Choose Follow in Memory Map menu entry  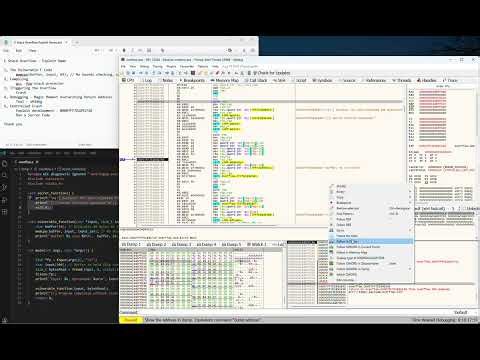pos(371,252)
